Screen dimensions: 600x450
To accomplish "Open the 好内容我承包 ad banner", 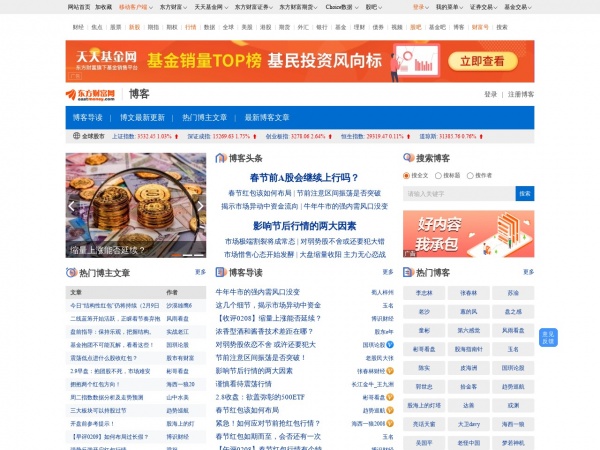I will [x=468, y=234].
